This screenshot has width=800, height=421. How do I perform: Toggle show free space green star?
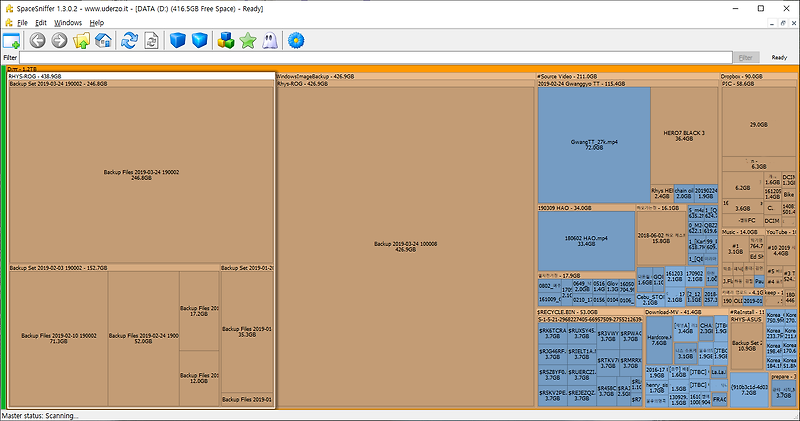248,40
